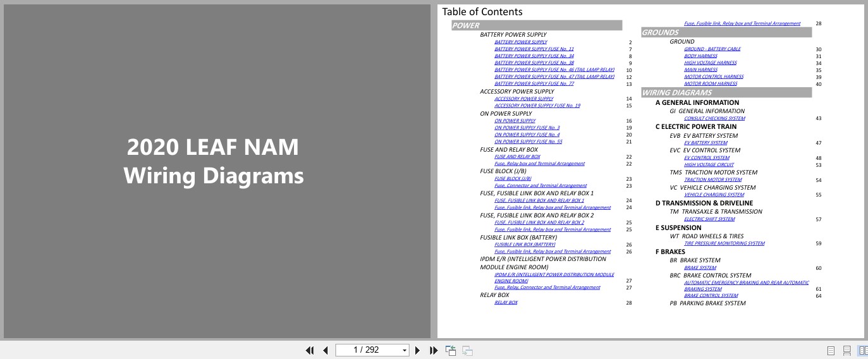Screen dimensions: 868x359
Task: Open the MAIN HARNESS link
Action: coord(700,70)
